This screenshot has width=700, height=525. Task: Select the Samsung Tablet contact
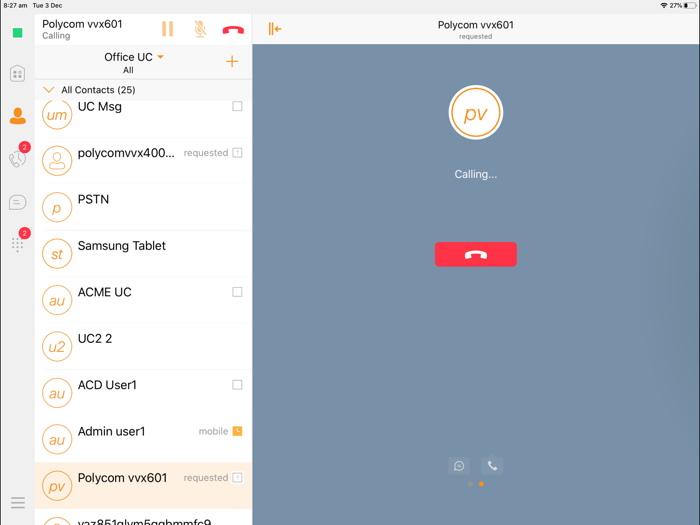click(143, 254)
